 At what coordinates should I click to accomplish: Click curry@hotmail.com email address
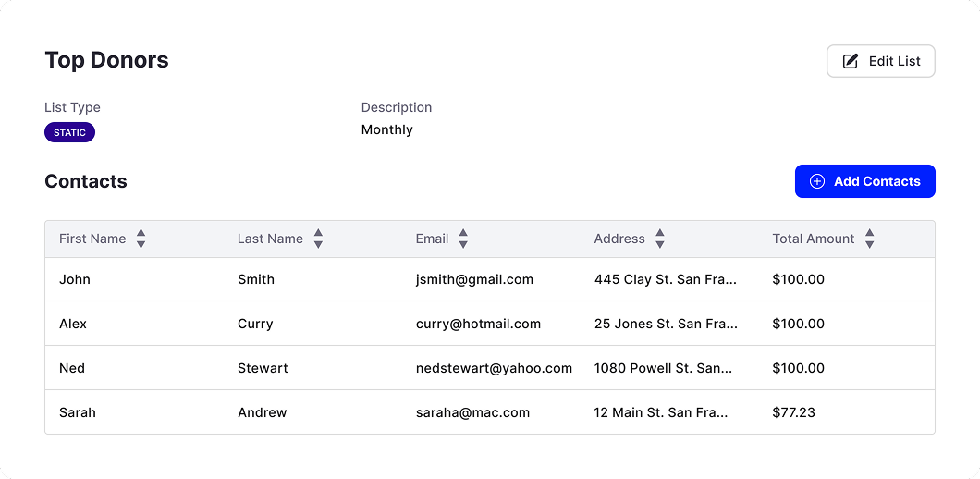pyautogui.click(x=478, y=324)
